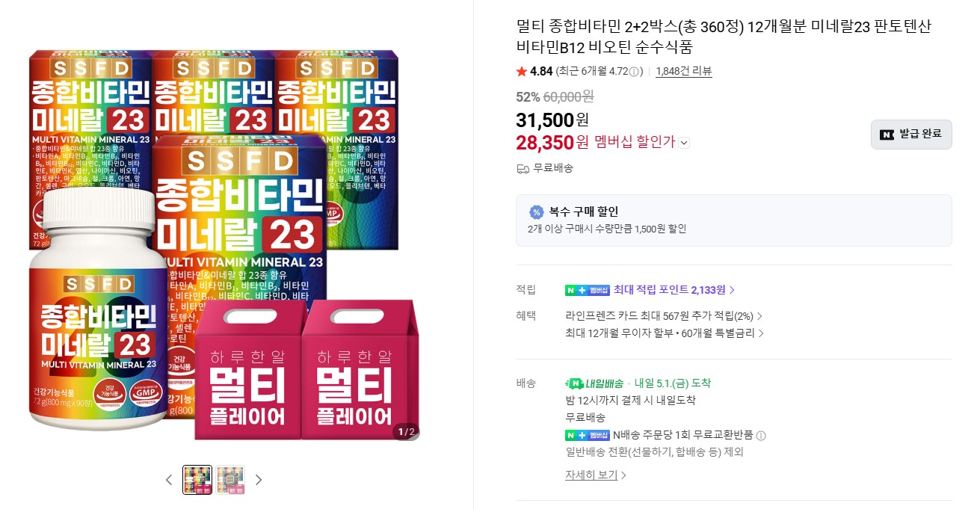Click the delivery truck icon beside 무료배송
980x509 pixels.
tap(523, 168)
